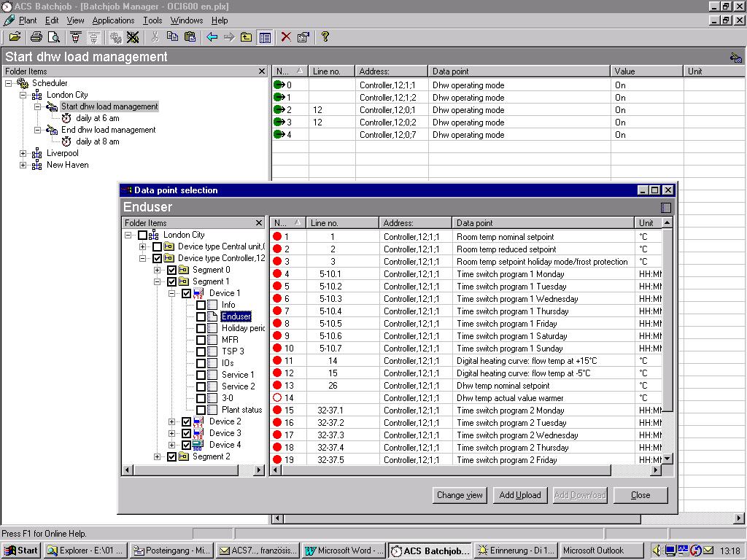Close the main Folder Items pane with its X
This screenshot has height=560, width=747.
pos(262,71)
